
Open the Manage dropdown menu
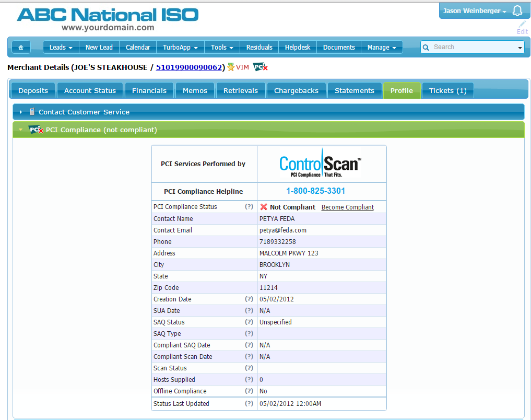[382, 48]
